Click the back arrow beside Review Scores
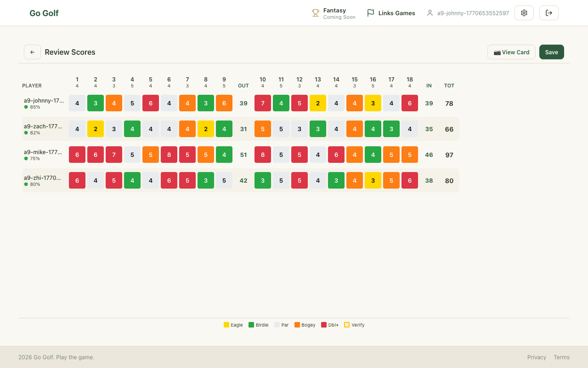 pos(32,52)
